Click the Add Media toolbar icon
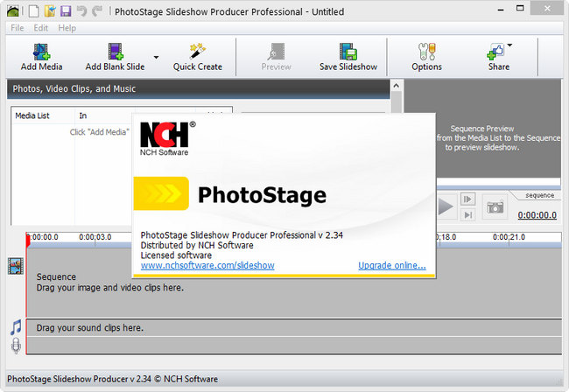The height and width of the screenshot is (392, 569). tap(41, 52)
